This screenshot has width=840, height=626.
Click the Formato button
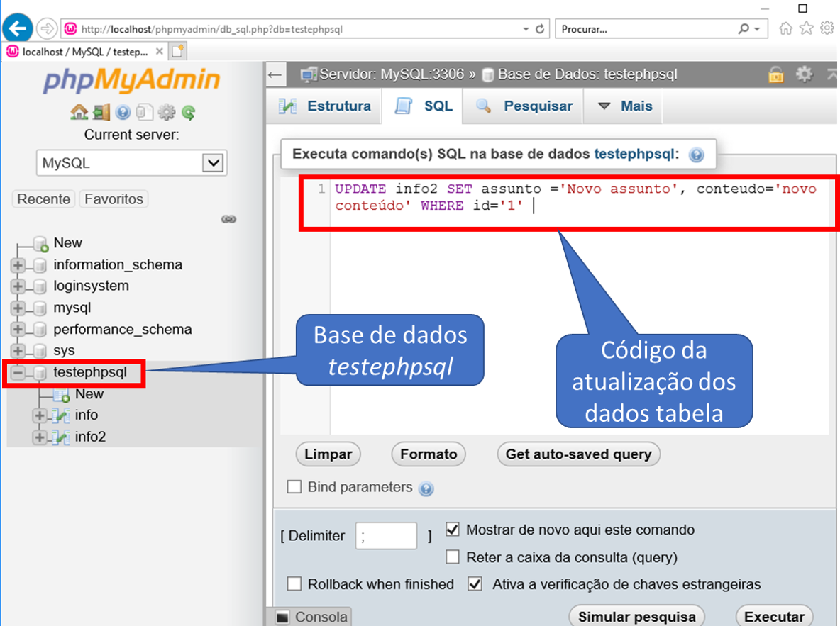pos(429,454)
